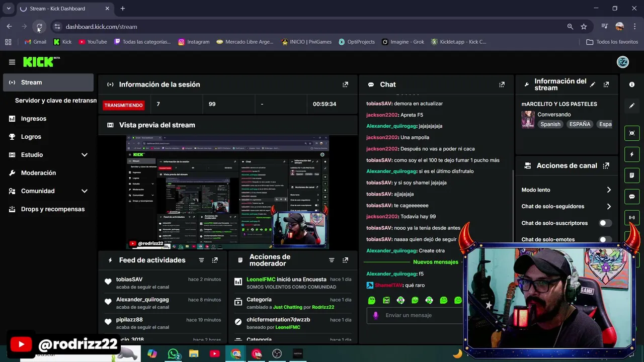Edit stream information with the pencil icon
The image size is (644, 362).
593,84
